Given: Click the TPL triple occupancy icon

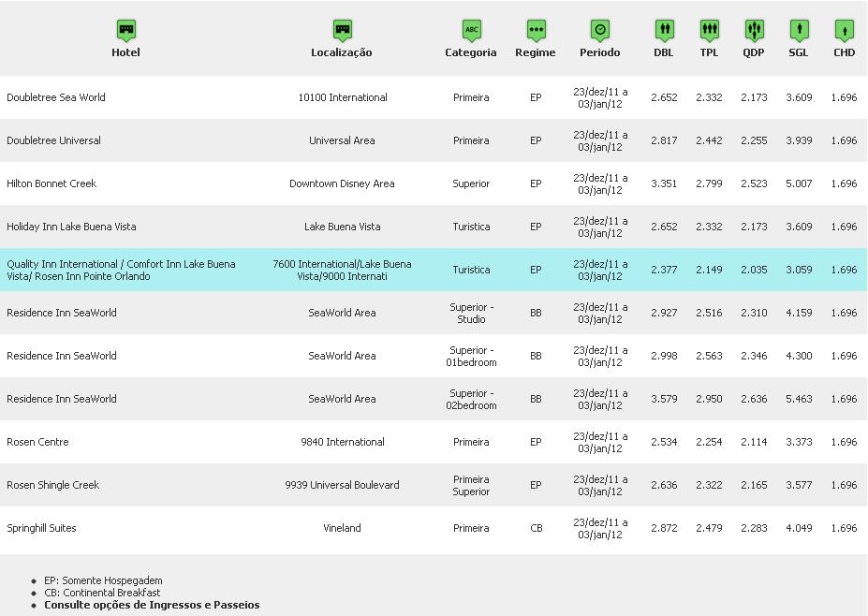Looking at the screenshot, I should point(710,30).
